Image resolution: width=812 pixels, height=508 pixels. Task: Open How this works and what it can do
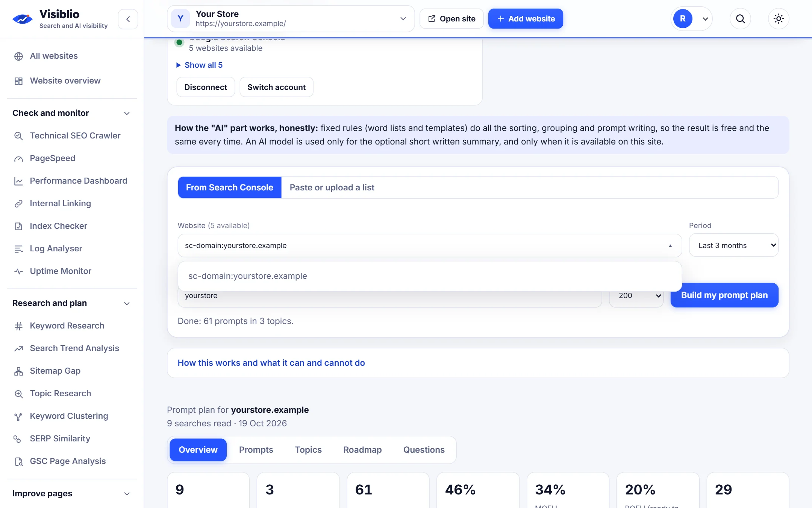tap(271, 363)
